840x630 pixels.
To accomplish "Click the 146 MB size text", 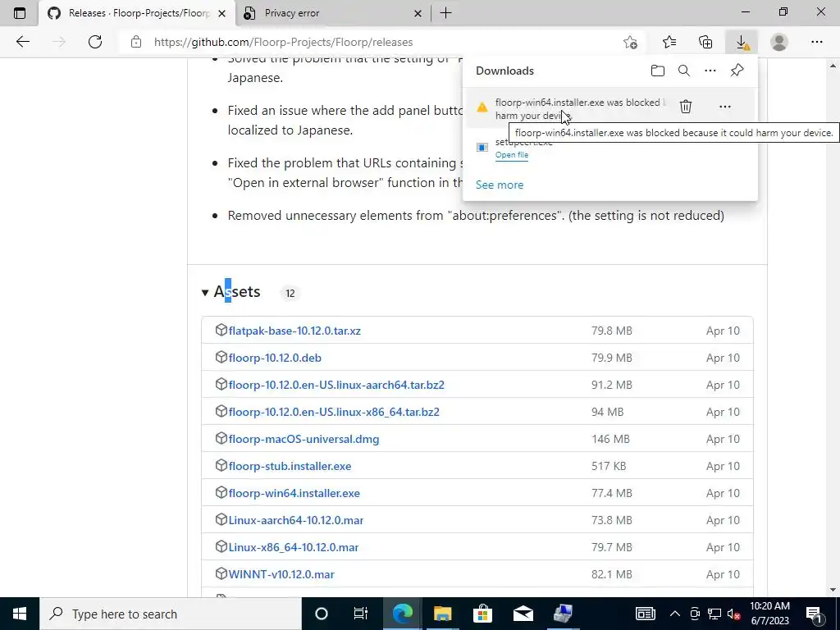I will tap(610, 439).
